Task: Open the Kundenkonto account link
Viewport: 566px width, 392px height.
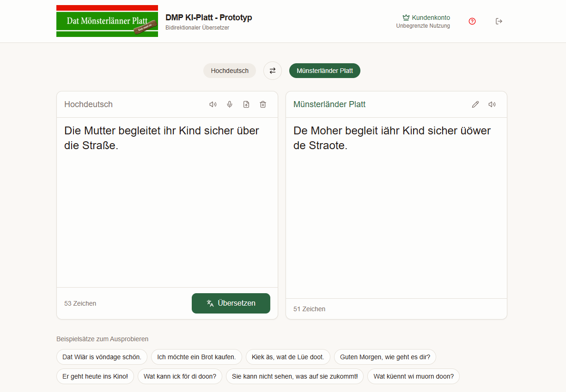Action: point(426,18)
